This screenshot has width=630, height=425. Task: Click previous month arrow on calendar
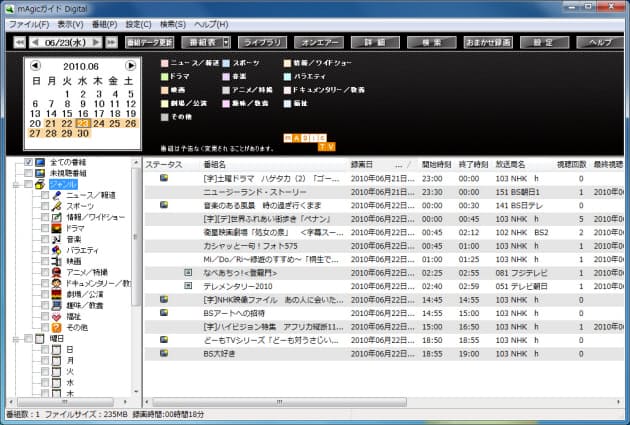point(33,66)
